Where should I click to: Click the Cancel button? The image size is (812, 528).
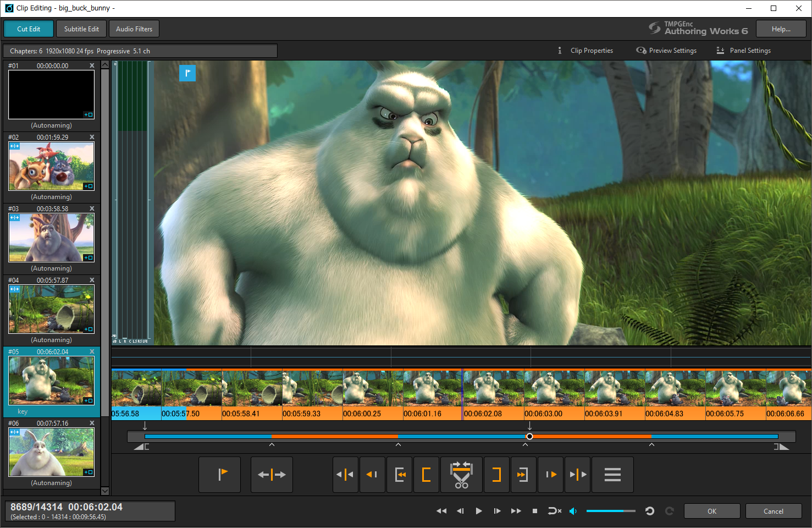click(x=773, y=511)
